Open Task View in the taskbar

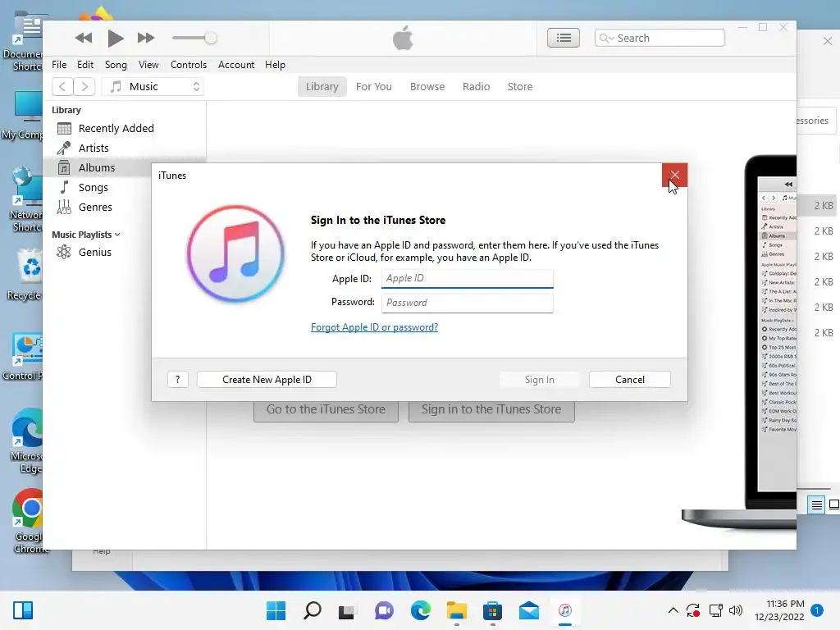(x=347, y=610)
